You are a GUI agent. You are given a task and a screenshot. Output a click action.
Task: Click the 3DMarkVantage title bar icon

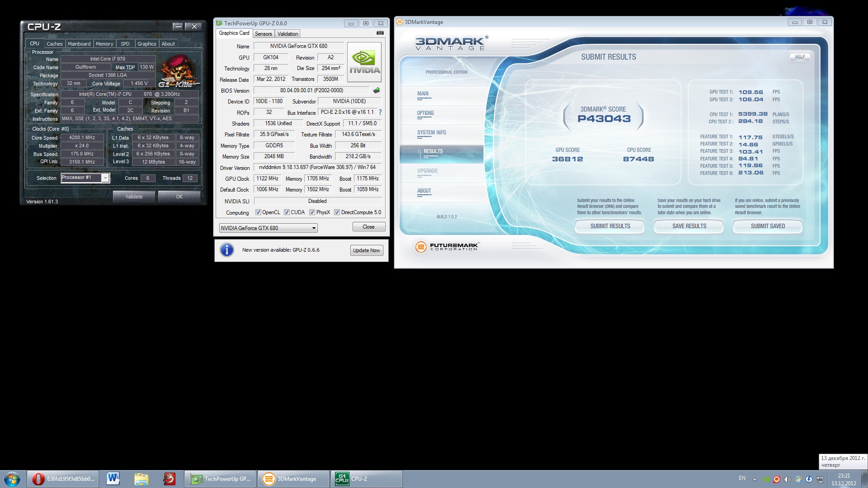[400, 22]
